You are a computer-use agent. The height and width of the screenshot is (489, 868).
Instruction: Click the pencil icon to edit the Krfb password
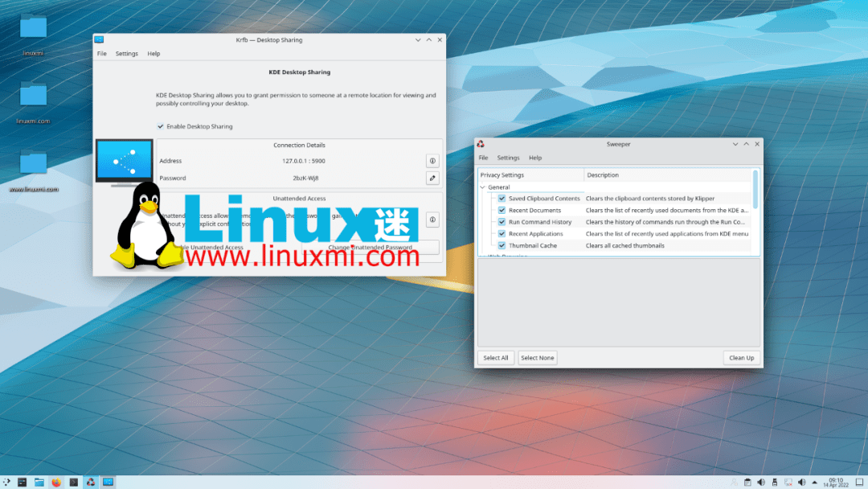[432, 178]
